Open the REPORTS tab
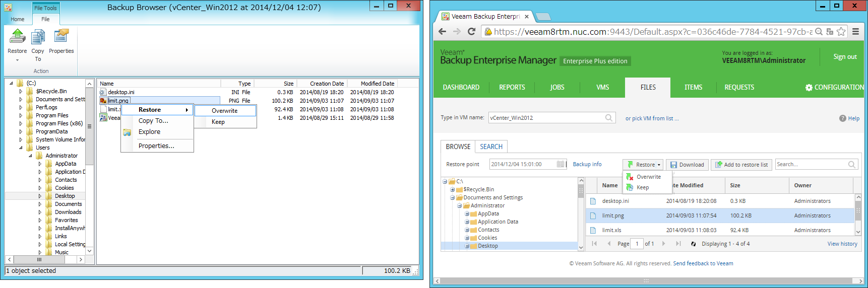 coord(512,88)
